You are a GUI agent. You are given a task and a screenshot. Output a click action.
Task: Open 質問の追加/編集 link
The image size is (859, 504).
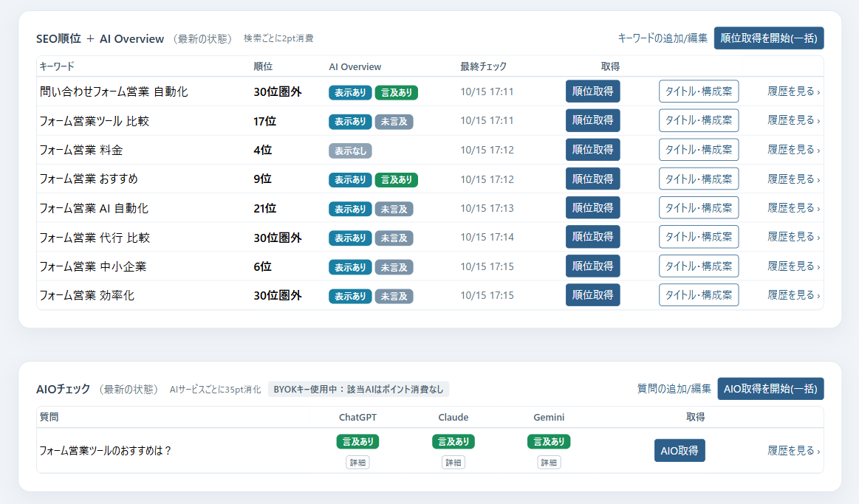point(674,389)
